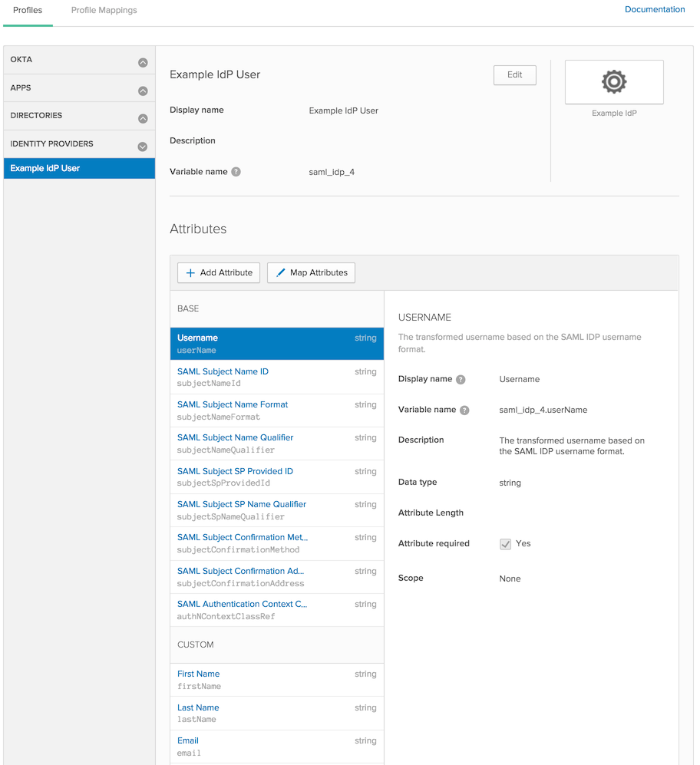Select the Email custom attribute
This screenshot has width=700, height=765.
(188, 740)
